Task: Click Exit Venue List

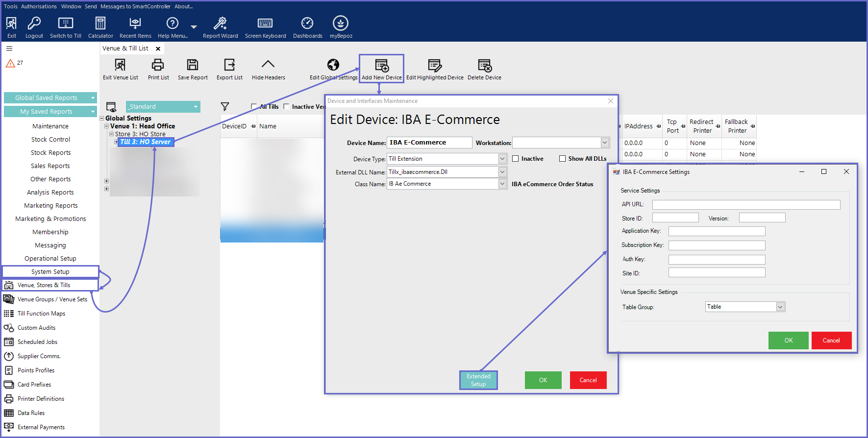Action: pyautogui.click(x=120, y=69)
